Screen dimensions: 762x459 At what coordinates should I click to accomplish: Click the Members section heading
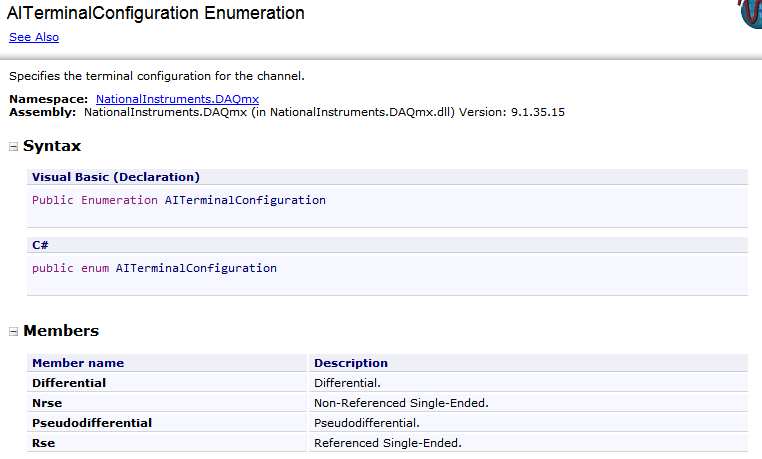tap(61, 331)
